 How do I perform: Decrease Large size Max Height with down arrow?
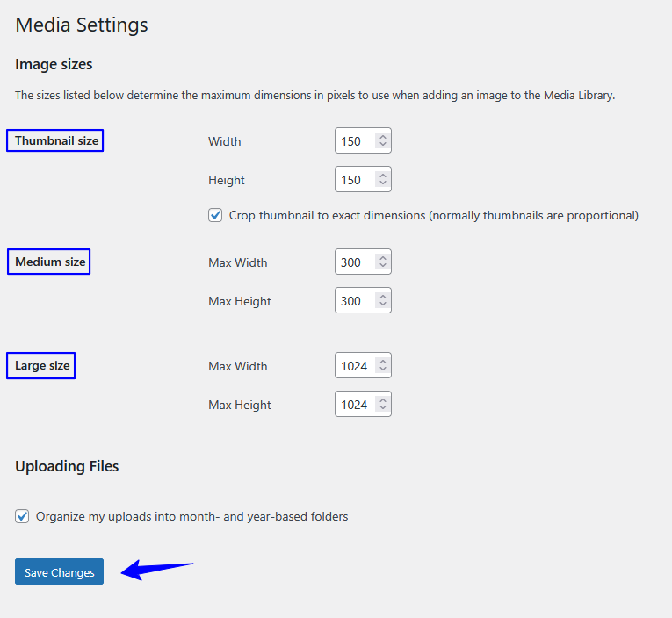pyautogui.click(x=383, y=407)
